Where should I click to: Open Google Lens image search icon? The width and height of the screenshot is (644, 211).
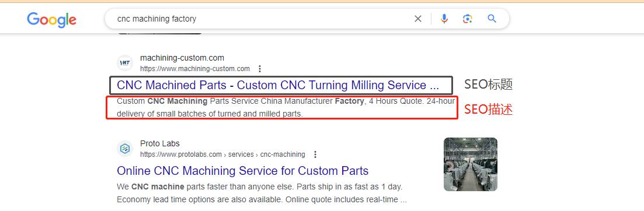(x=468, y=19)
